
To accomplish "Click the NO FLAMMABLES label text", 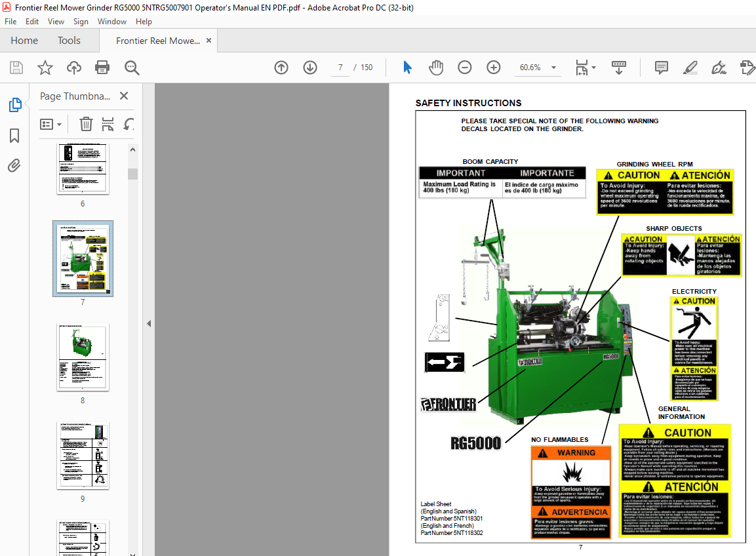I will pos(560,440).
